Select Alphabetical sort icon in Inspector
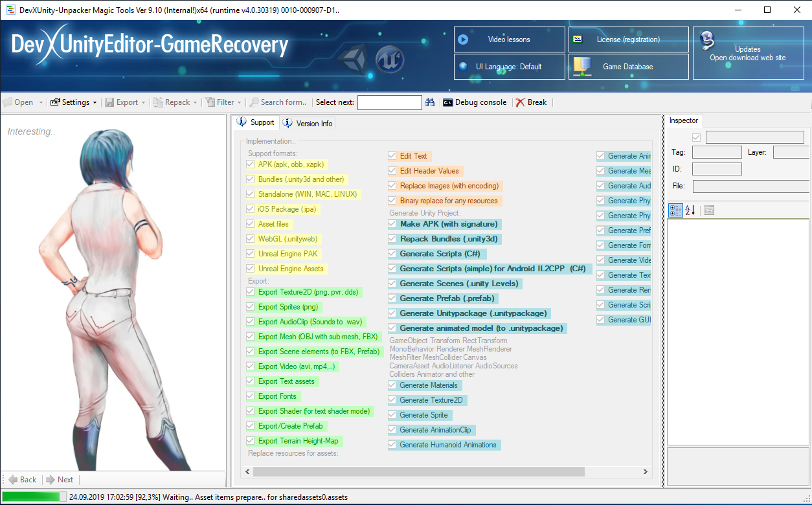This screenshot has height=505, width=812. click(x=690, y=210)
